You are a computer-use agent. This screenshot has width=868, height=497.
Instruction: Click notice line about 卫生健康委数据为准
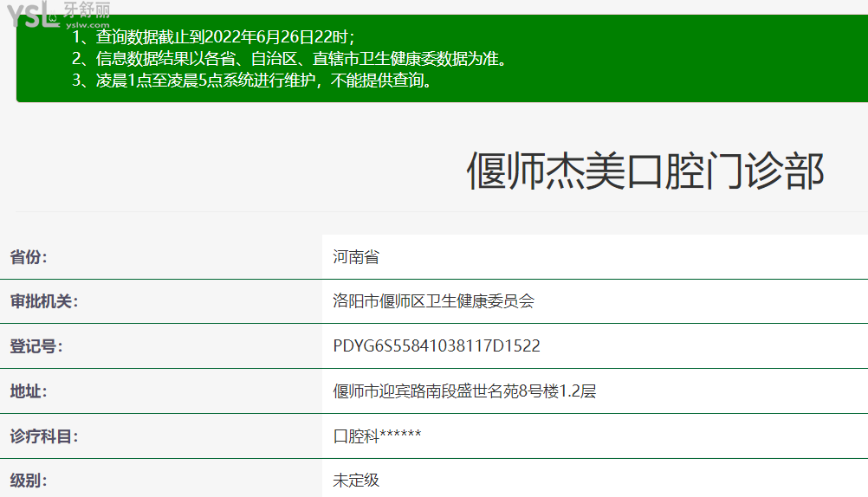click(290, 59)
